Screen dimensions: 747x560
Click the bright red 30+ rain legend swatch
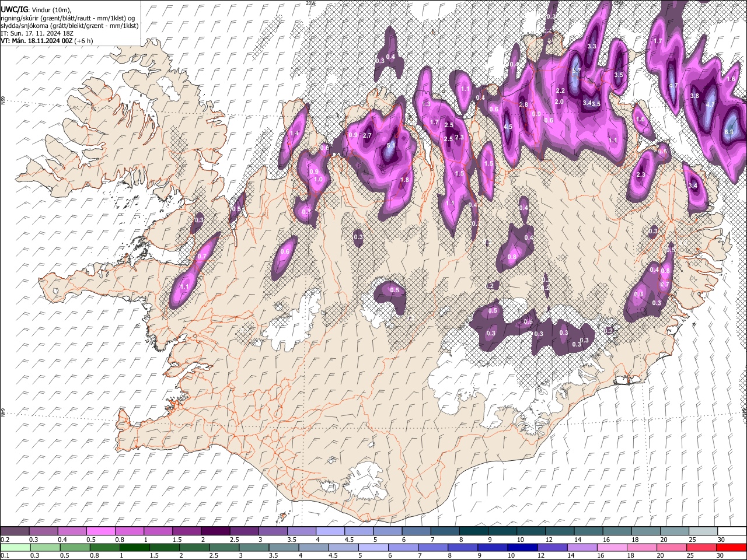pyautogui.click(x=732, y=547)
